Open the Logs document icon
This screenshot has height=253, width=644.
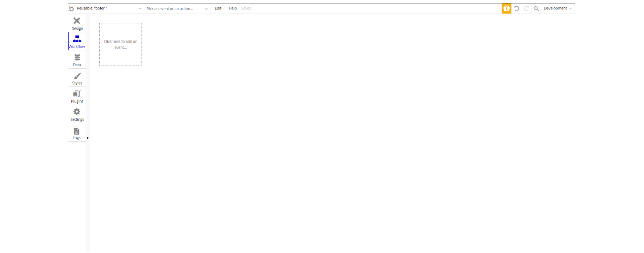tap(76, 131)
